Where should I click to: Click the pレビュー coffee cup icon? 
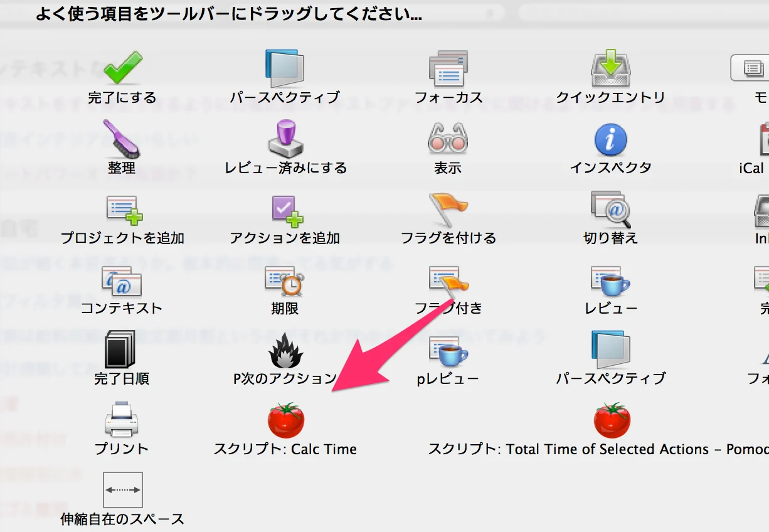click(448, 351)
